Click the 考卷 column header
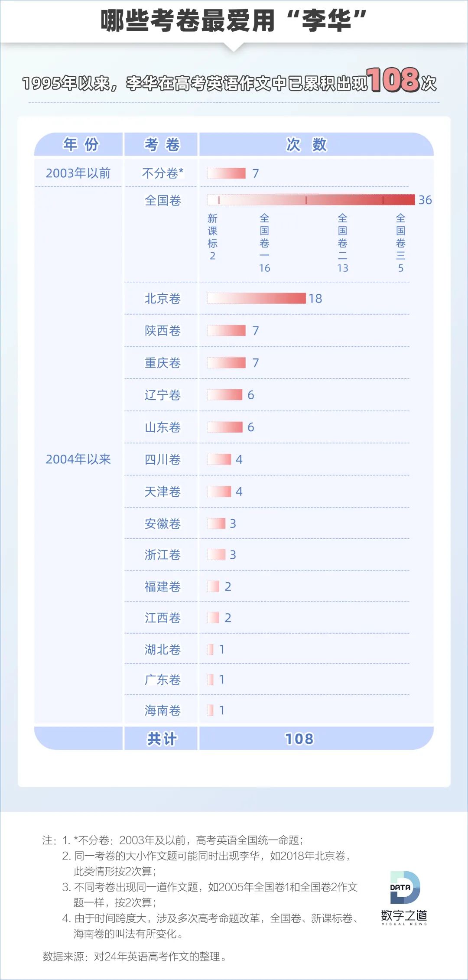 coord(162,144)
